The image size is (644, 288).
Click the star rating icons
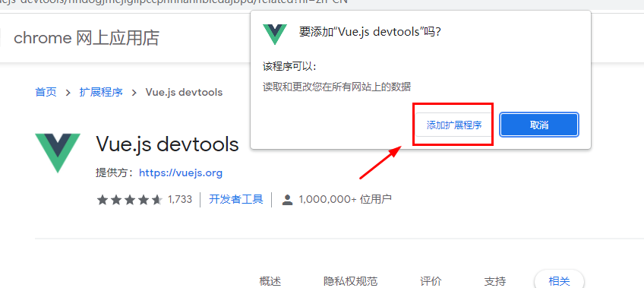(x=130, y=200)
